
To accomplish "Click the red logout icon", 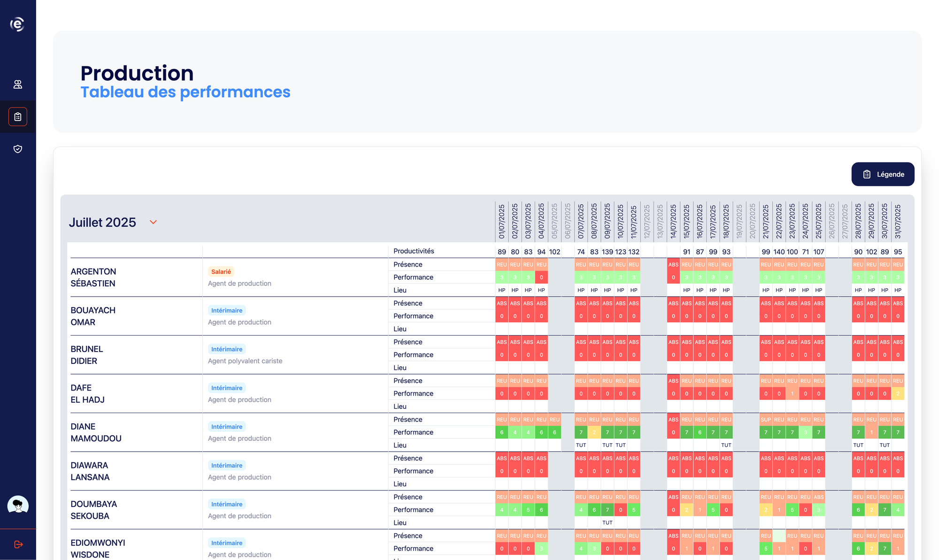I will click(x=18, y=545).
